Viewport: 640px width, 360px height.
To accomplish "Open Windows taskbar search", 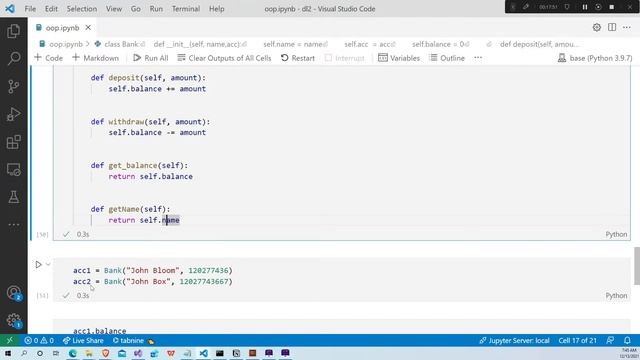I will tap(24, 353).
